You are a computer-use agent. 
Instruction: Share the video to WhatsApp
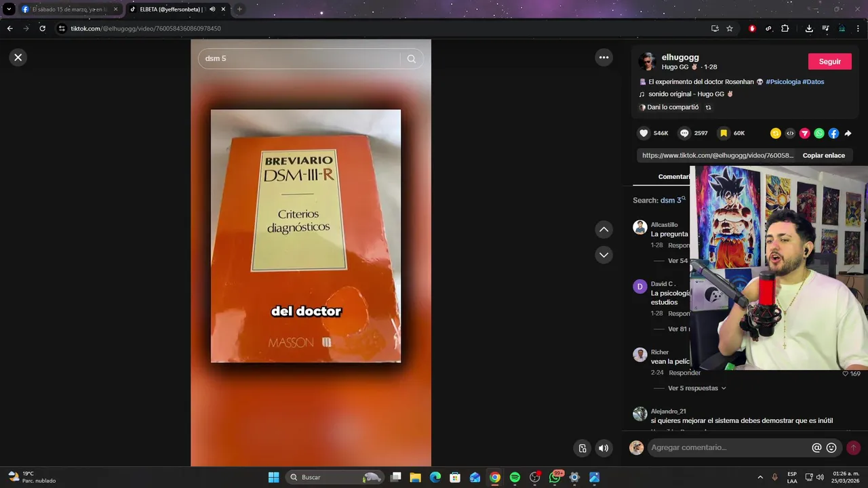coord(819,134)
